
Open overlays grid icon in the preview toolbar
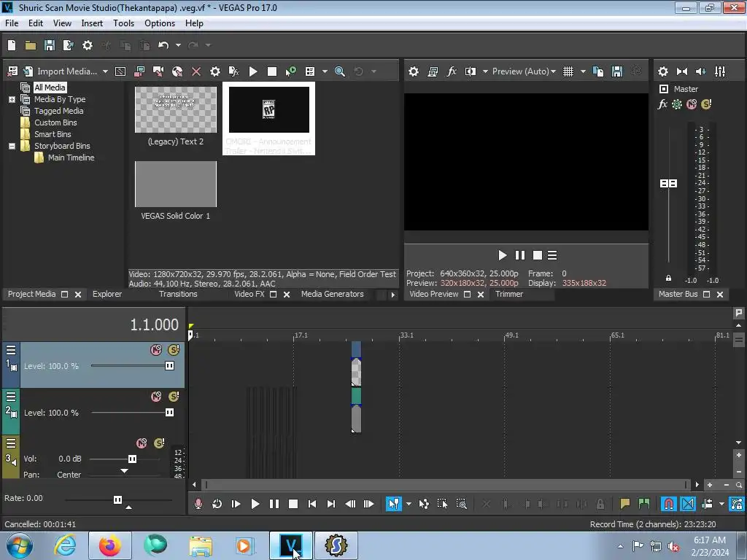click(x=568, y=71)
